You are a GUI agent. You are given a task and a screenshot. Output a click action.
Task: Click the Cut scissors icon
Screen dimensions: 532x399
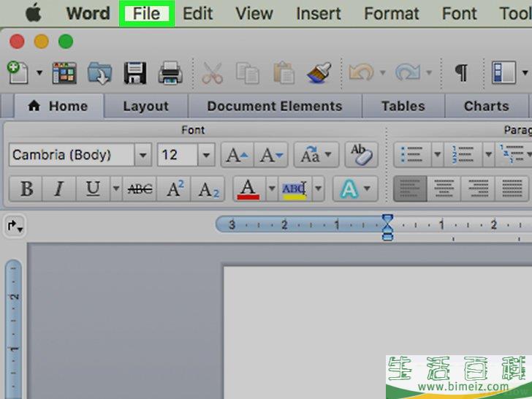[x=212, y=73]
